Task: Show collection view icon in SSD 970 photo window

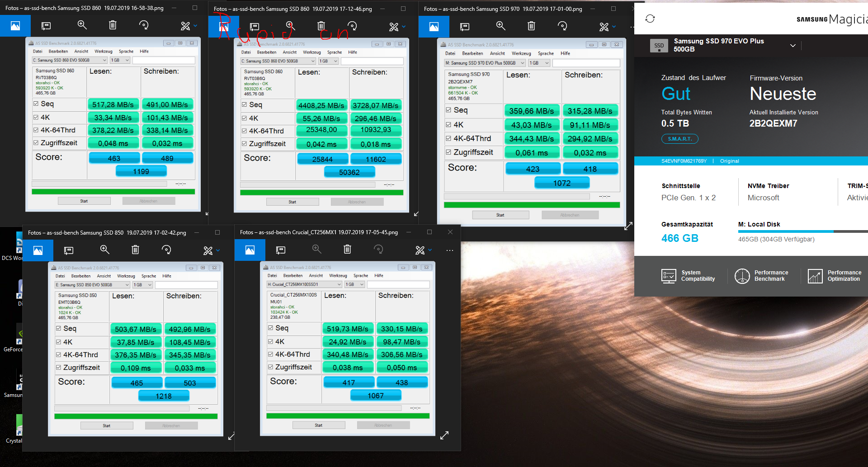Action: tap(434, 27)
